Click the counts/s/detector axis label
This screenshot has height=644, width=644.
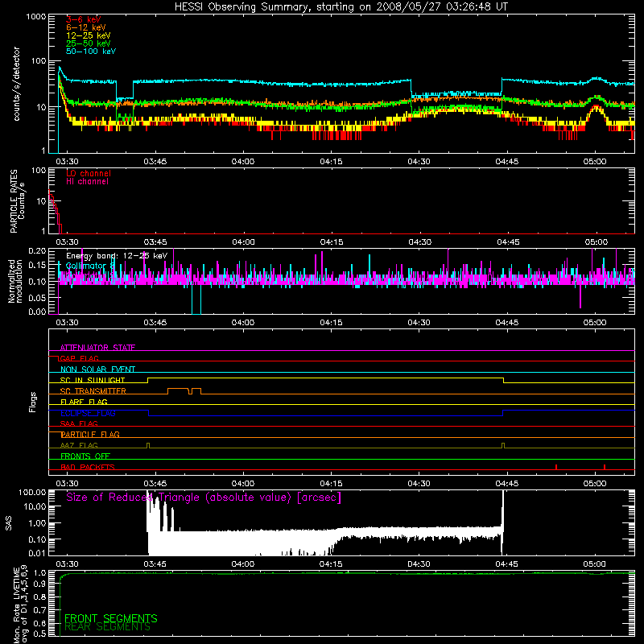(17, 84)
